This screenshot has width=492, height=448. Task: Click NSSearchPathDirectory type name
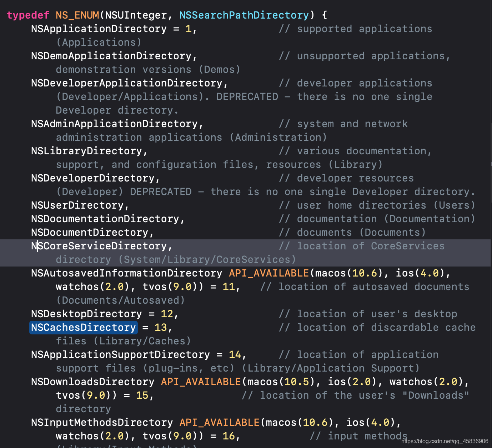(x=244, y=15)
